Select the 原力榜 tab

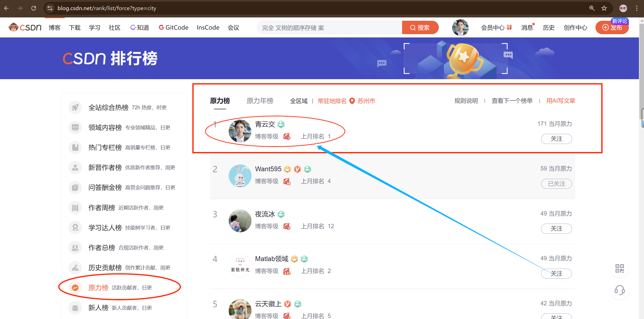(220, 101)
